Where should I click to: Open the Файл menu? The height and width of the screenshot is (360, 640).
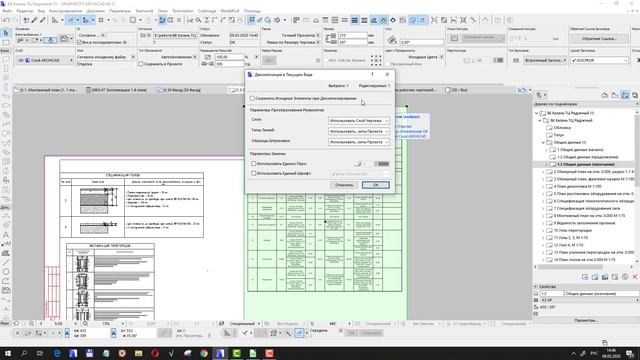(x=7, y=11)
